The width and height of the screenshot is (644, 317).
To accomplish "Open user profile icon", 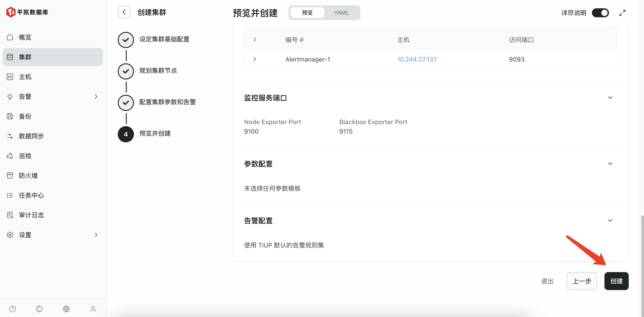I will click(x=93, y=309).
